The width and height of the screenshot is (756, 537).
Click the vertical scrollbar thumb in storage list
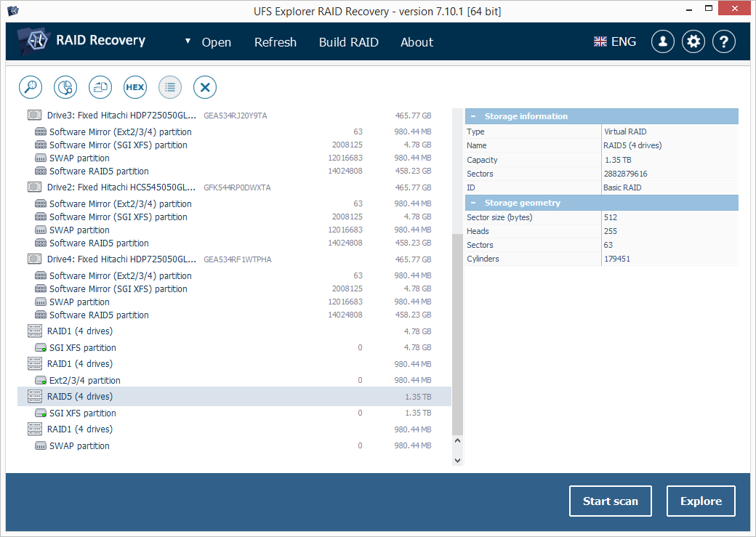point(457,334)
